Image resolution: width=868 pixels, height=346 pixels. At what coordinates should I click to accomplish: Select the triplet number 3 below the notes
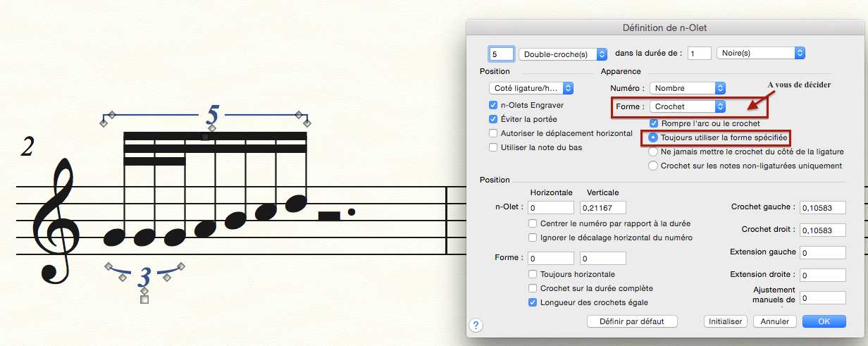pos(144,276)
